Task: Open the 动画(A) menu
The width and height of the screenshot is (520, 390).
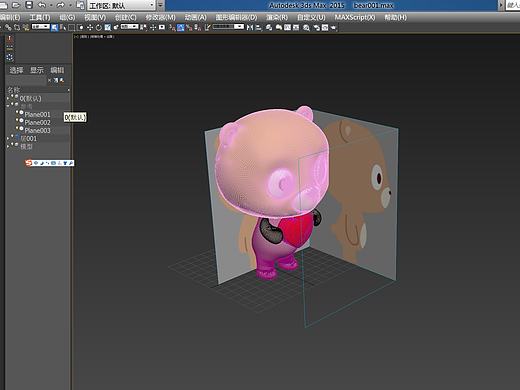Action: (196, 17)
